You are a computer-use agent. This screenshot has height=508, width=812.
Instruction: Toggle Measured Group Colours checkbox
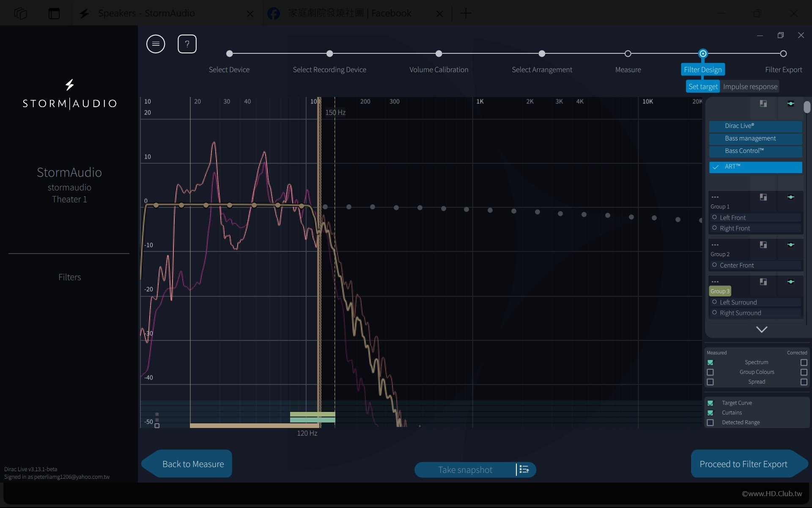[710, 372]
